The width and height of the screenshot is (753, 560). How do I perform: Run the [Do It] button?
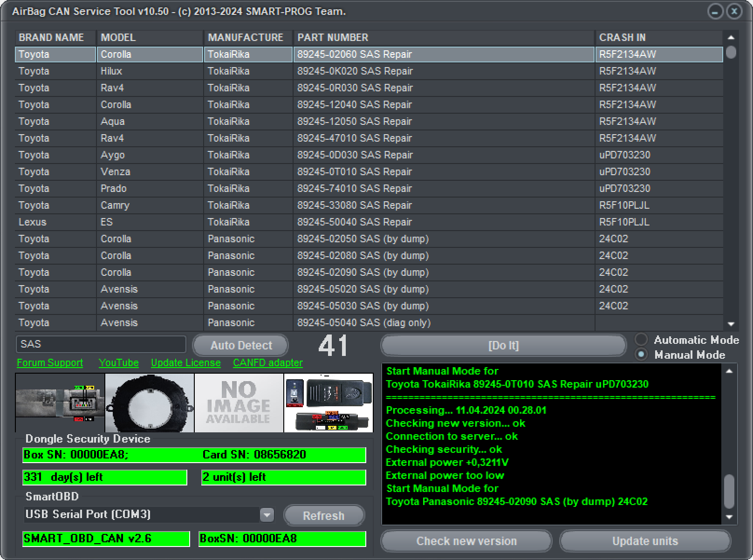point(503,346)
